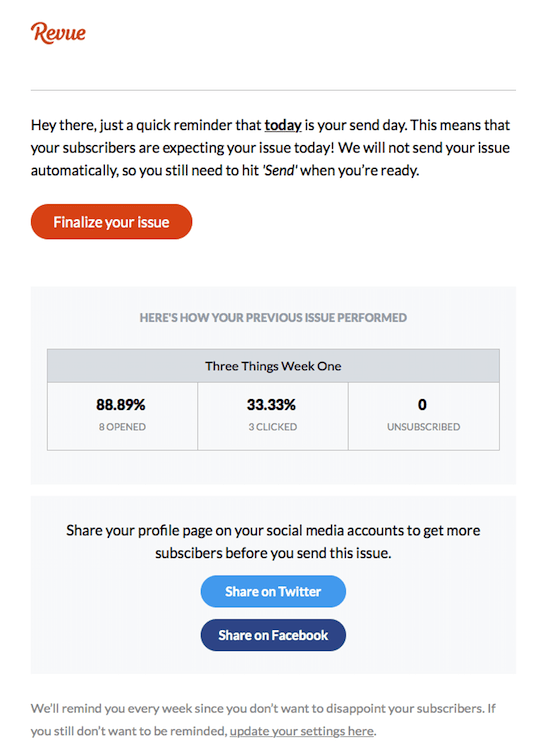Select the Three Things Week One header

[x=273, y=366]
